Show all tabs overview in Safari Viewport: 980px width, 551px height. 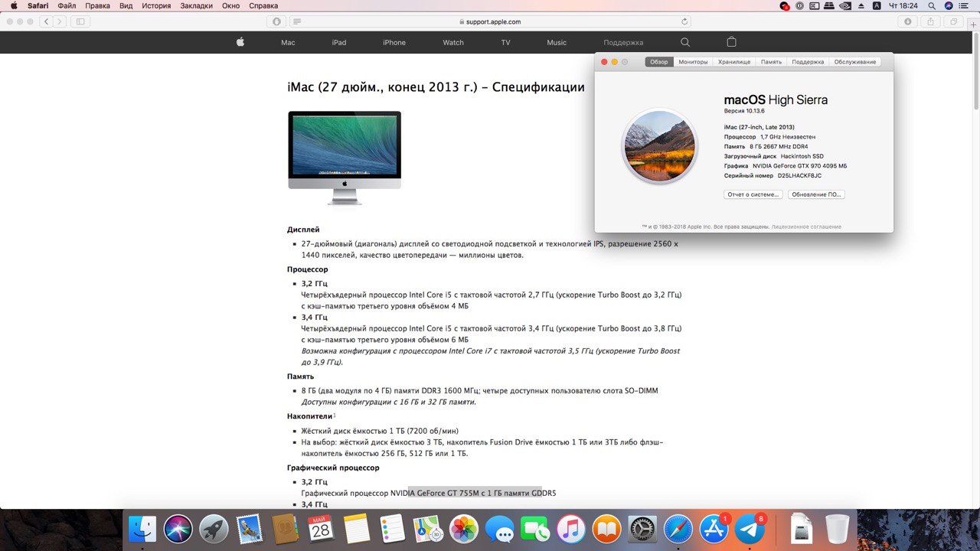tap(953, 21)
